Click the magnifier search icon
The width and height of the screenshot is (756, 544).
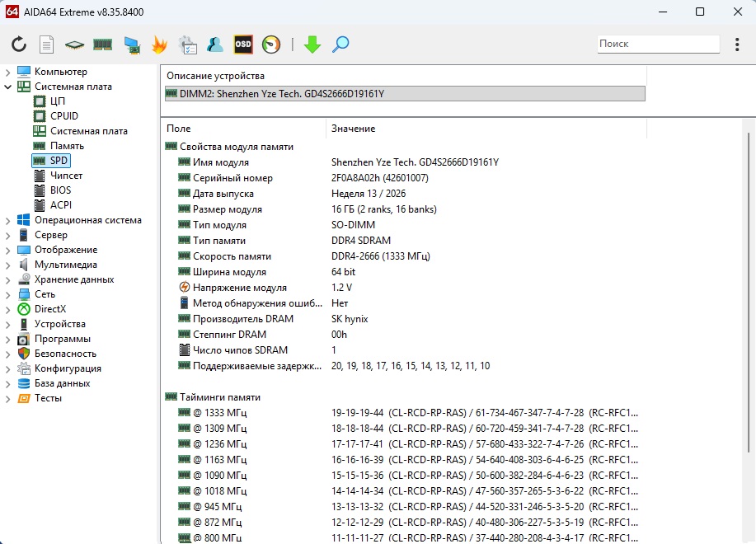(340, 45)
